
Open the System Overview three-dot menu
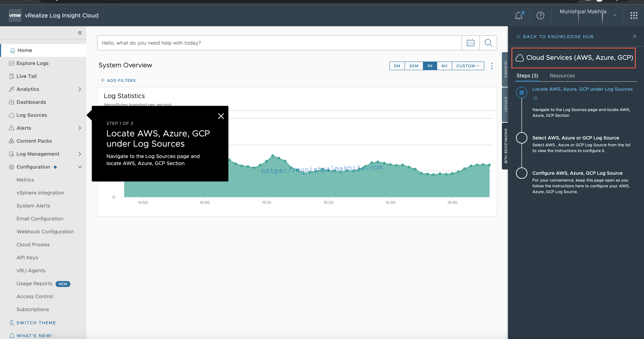point(492,66)
